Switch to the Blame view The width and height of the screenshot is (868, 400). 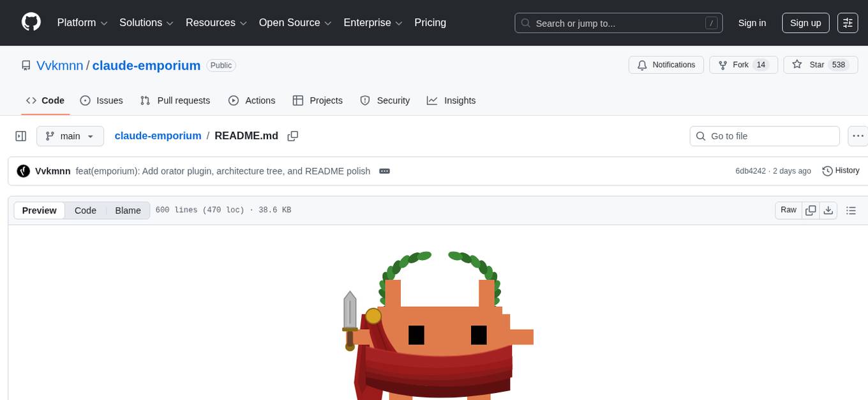(x=128, y=210)
